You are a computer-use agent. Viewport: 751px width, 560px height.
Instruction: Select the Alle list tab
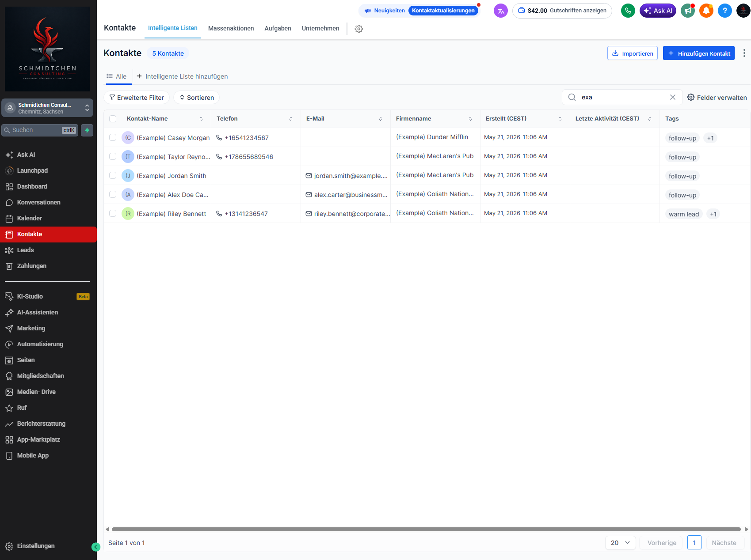117,76
